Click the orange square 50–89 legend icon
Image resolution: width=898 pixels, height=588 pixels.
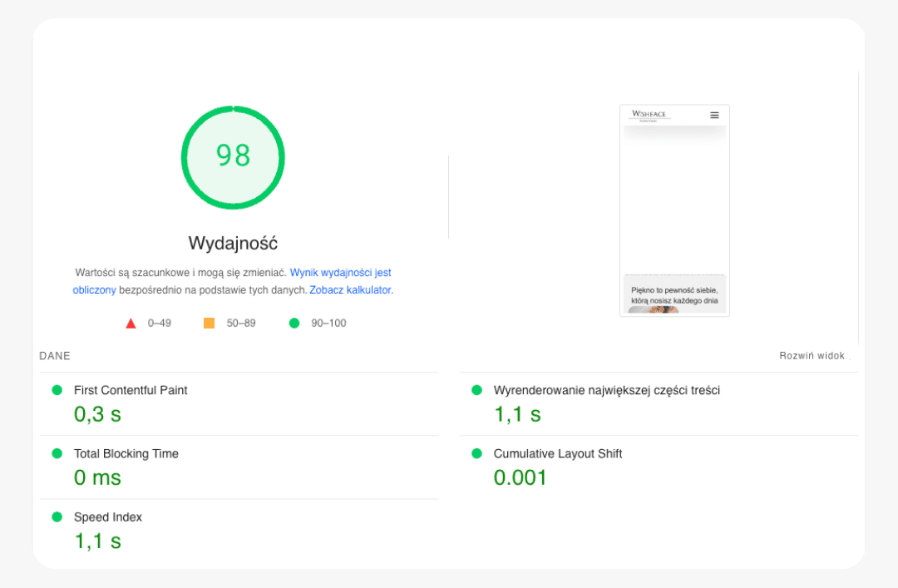tap(209, 323)
